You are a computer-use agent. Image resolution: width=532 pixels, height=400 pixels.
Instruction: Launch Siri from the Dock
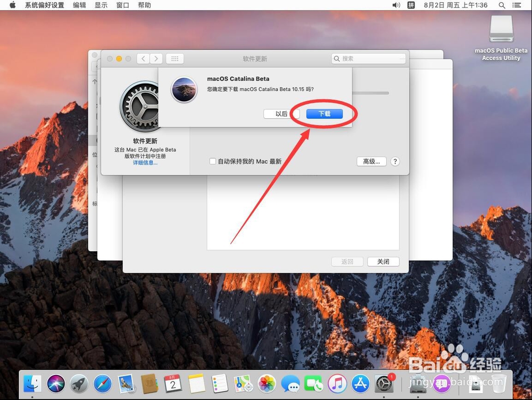pyautogui.click(x=56, y=384)
